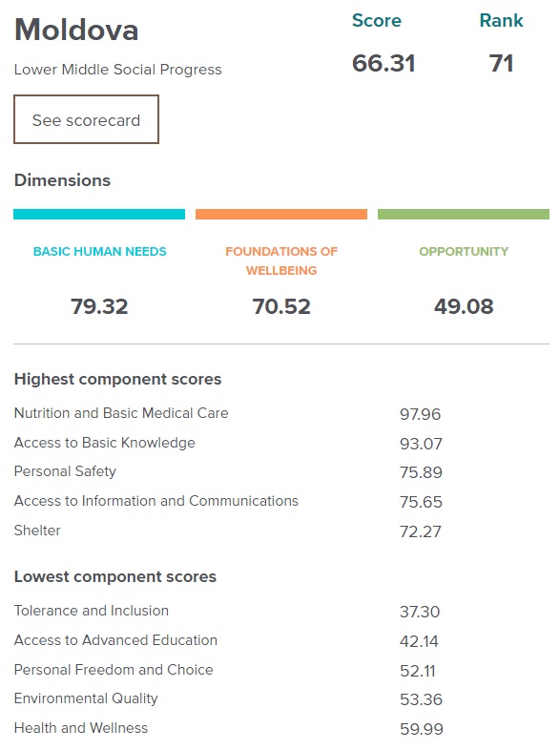This screenshot has width=560, height=750.
Task: Click the Score column header
Action: point(377,21)
